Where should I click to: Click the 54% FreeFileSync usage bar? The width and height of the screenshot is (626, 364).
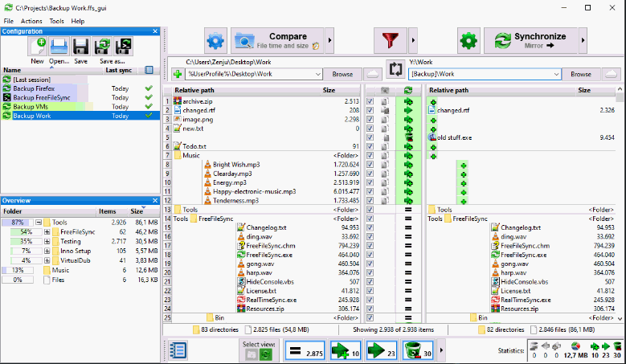coord(27,232)
